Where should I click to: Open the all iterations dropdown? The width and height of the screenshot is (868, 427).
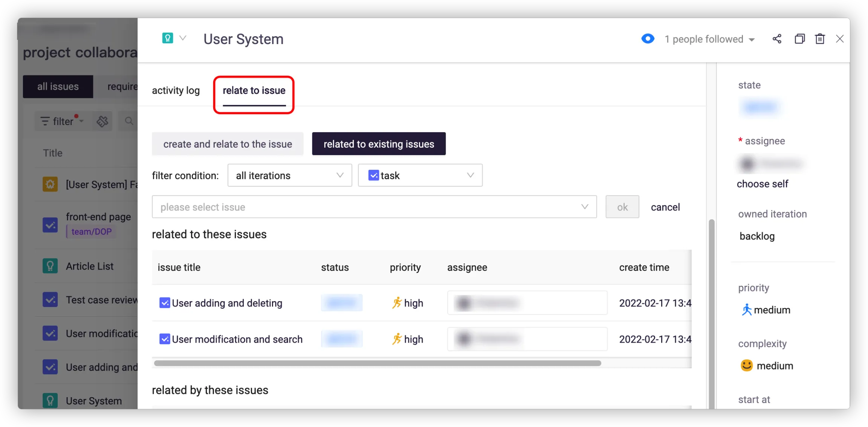[x=289, y=175]
